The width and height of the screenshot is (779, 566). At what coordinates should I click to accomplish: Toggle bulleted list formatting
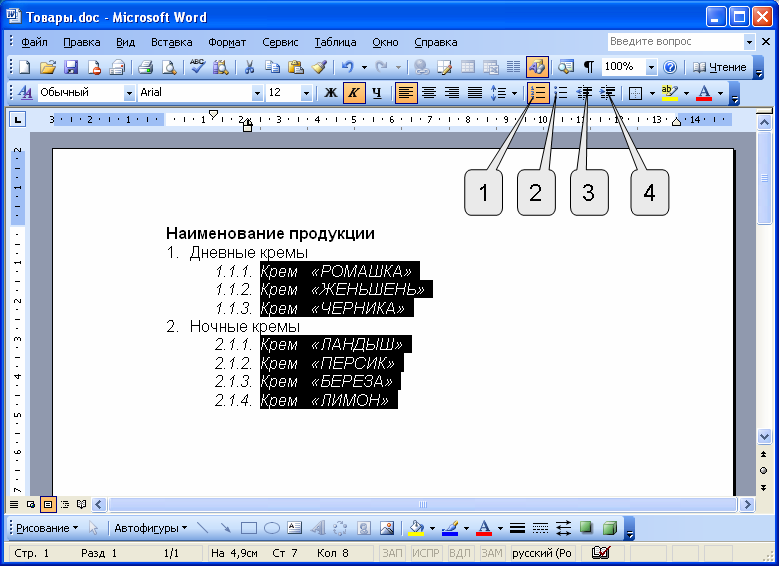coord(561,93)
